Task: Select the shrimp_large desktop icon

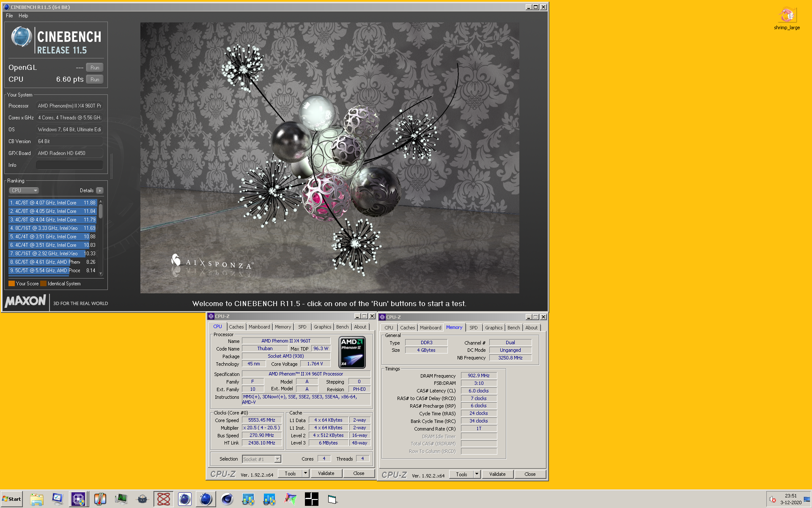Action: (787, 18)
